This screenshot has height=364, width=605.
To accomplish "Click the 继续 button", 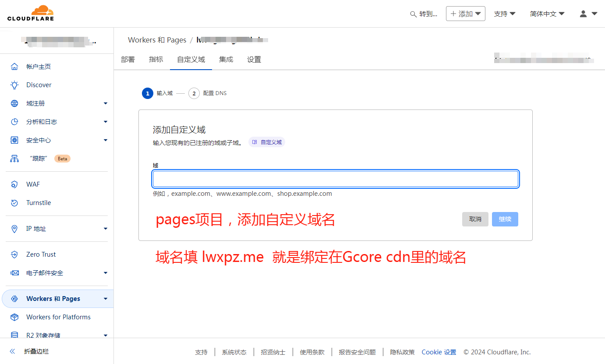I will point(505,219).
